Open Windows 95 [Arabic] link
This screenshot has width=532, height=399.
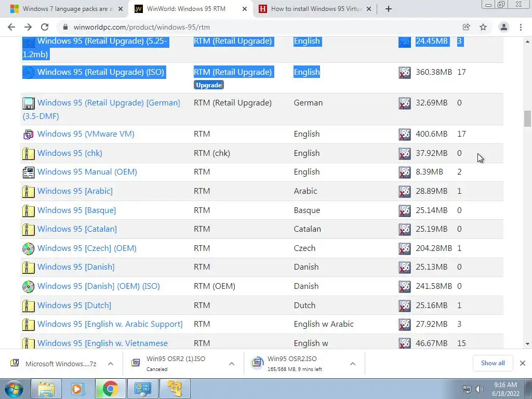pyautogui.click(x=75, y=191)
